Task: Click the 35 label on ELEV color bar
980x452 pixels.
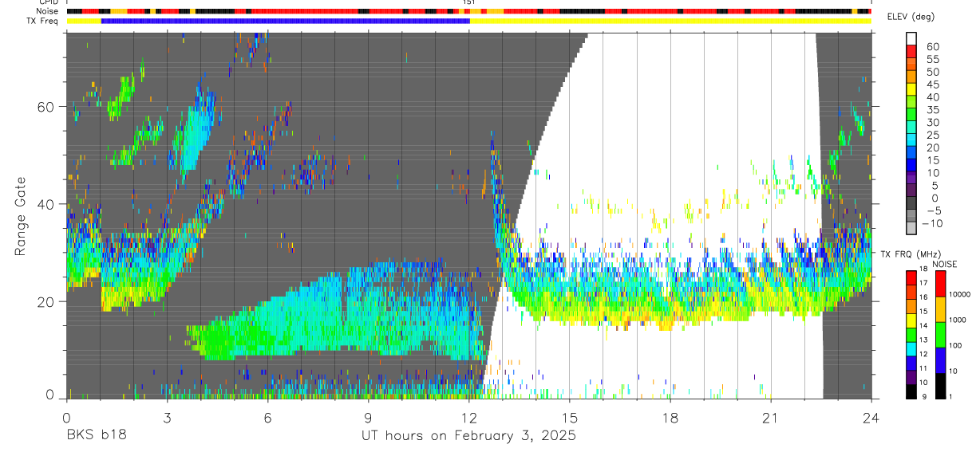Action: pyautogui.click(x=933, y=109)
